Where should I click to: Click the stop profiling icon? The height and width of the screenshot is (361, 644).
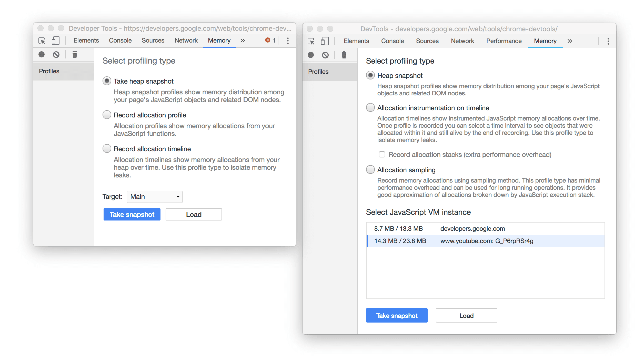pos(56,54)
